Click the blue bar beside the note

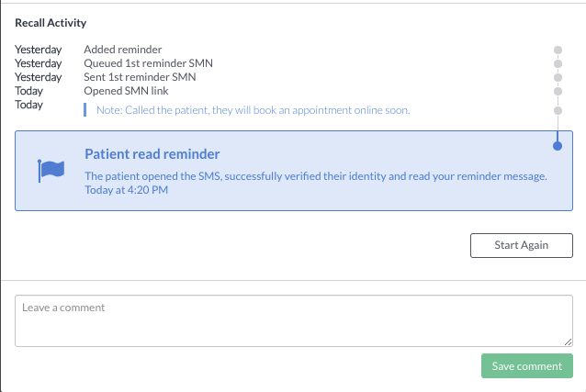[85, 110]
